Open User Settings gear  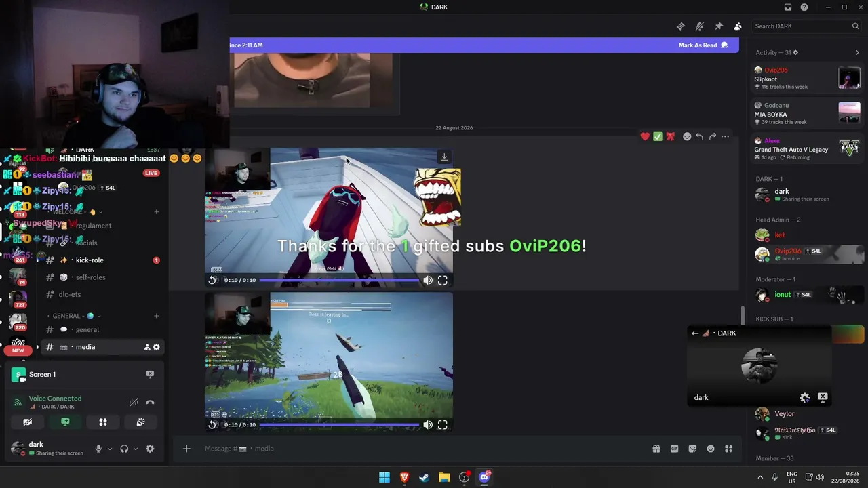(150, 449)
